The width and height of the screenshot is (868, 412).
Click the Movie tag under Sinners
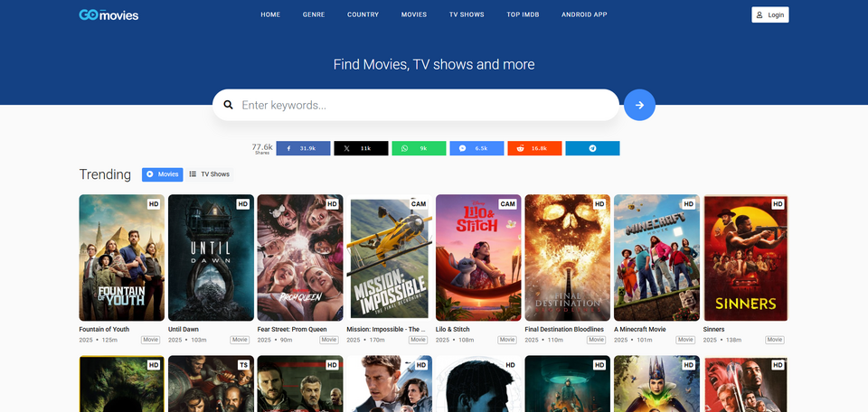(775, 340)
